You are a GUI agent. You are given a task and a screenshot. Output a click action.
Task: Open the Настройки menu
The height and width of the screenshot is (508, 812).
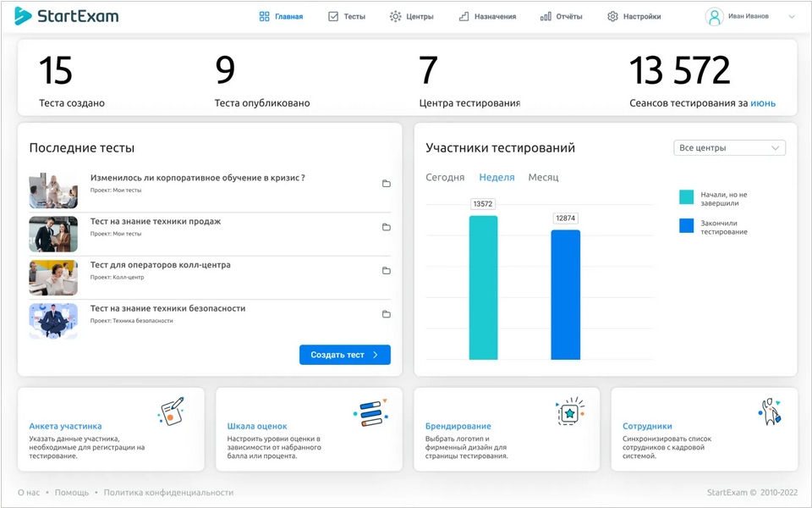pyautogui.click(x=634, y=17)
